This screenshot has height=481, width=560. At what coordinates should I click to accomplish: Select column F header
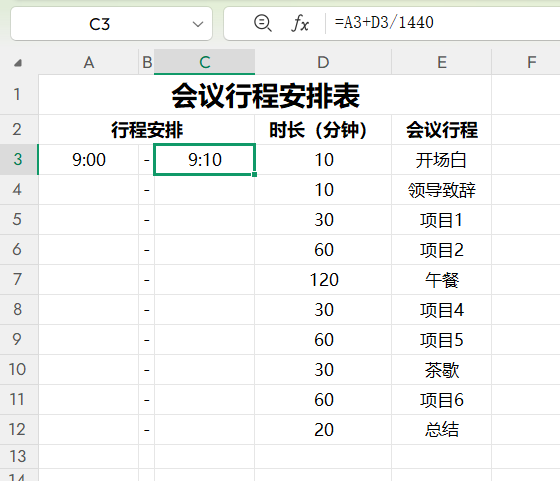coord(531,62)
